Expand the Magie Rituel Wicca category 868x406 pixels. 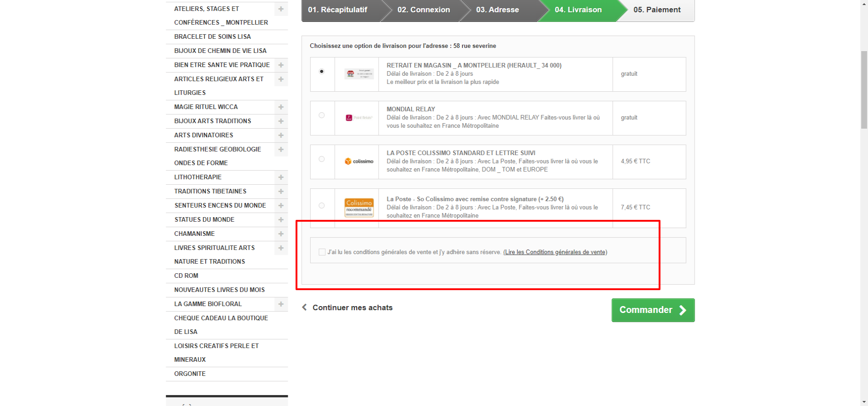[x=281, y=107]
